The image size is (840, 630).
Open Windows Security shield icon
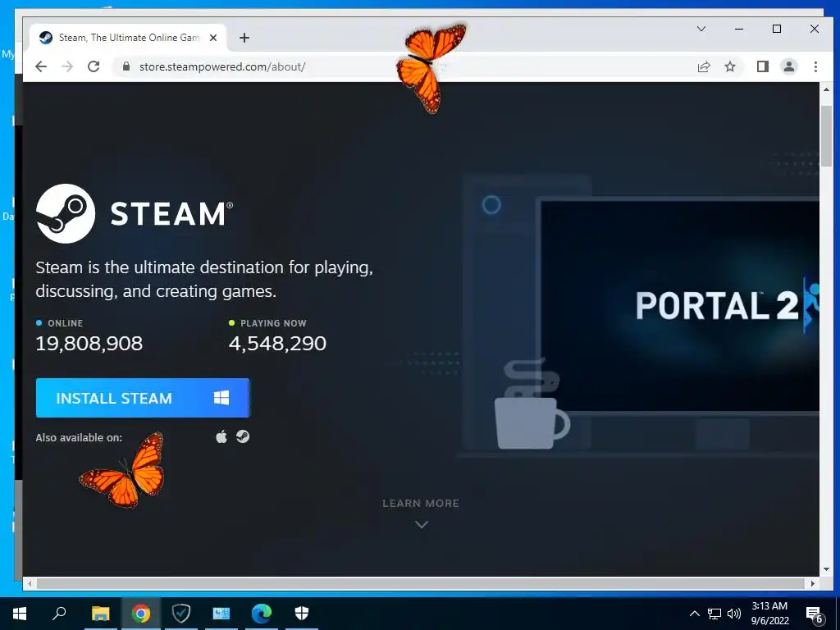tap(302, 614)
